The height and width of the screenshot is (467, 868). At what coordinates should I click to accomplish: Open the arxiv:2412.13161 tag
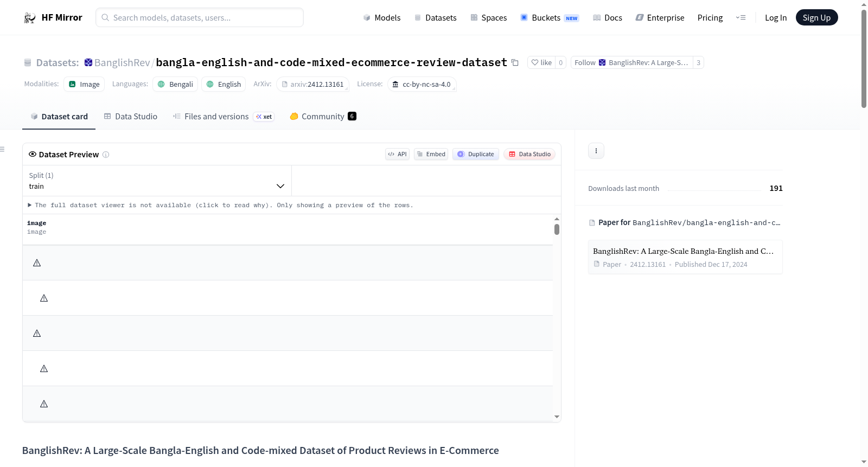click(x=312, y=85)
